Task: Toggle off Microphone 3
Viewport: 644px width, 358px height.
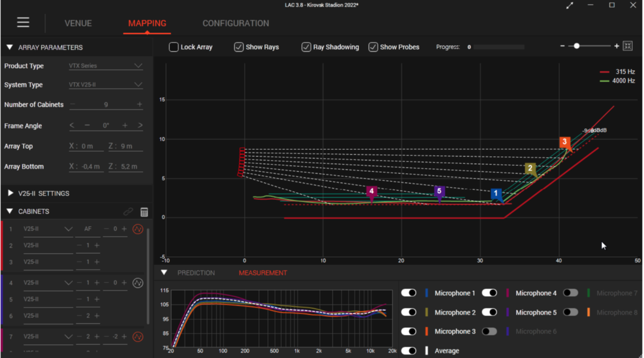Action: coord(409,331)
